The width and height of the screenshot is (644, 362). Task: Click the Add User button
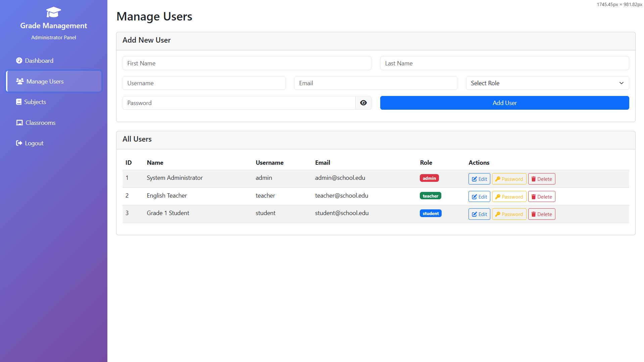pos(504,103)
